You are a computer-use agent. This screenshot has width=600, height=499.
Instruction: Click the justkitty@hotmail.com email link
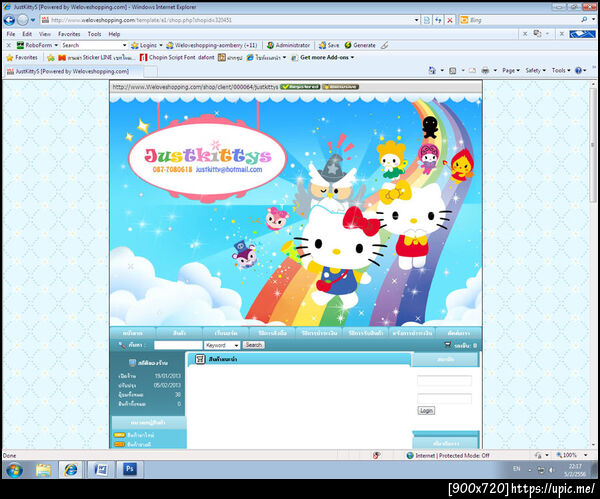point(229,170)
